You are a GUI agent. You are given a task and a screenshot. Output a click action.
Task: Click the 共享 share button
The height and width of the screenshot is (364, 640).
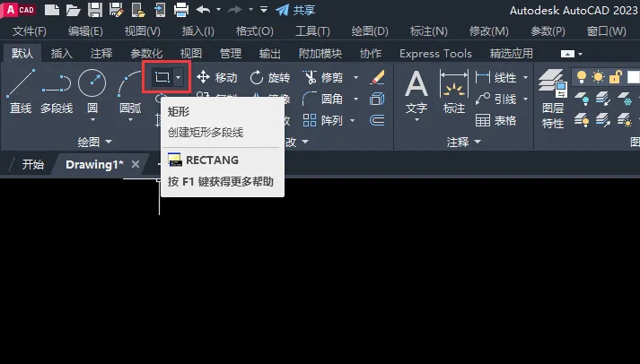pyautogui.click(x=294, y=10)
